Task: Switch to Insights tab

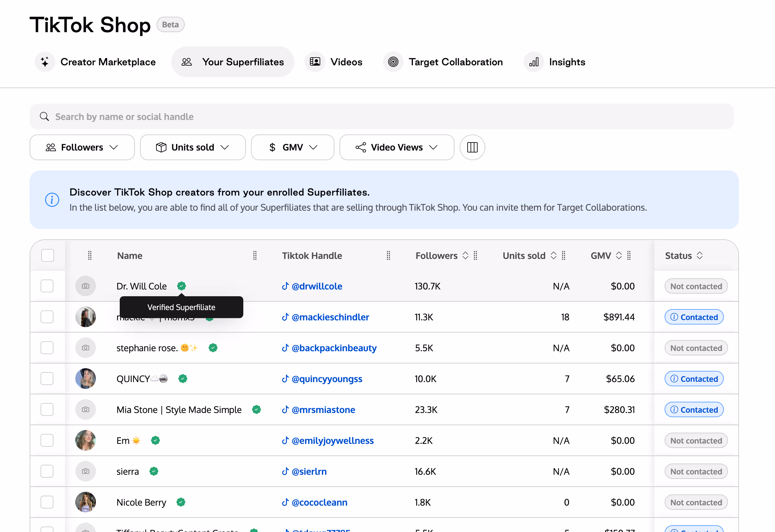Action: click(555, 62)
